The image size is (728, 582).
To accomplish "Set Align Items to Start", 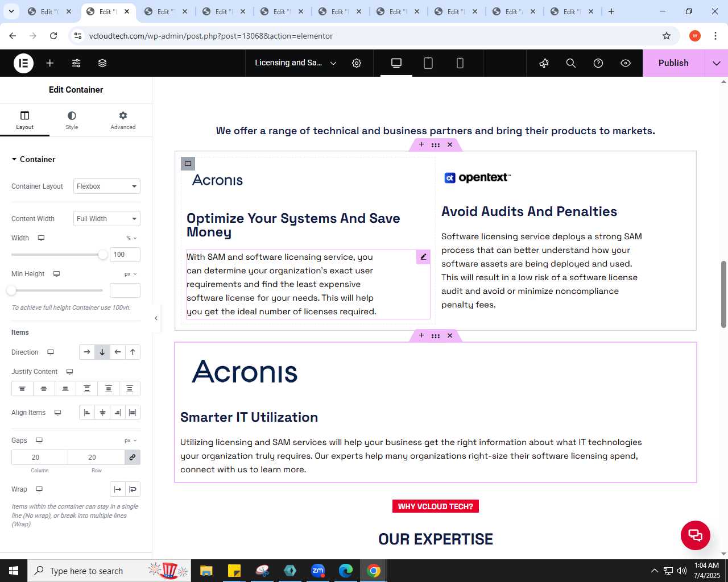I will (x=87, y=413).
